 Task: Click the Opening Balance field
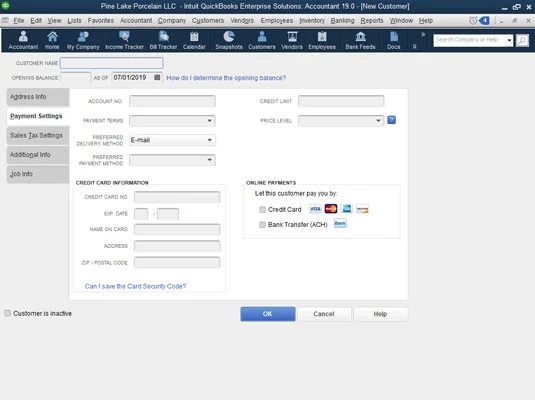[x=75, y=78]
